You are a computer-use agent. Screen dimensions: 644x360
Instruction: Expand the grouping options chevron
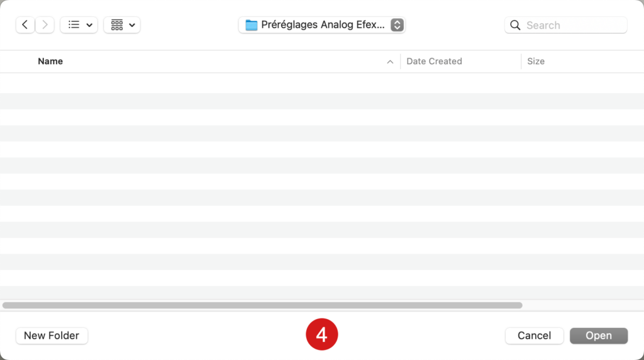(132, 26)
